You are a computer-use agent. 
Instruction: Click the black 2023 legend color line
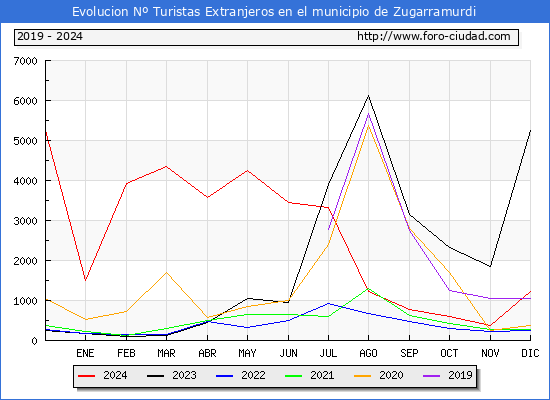155,376
